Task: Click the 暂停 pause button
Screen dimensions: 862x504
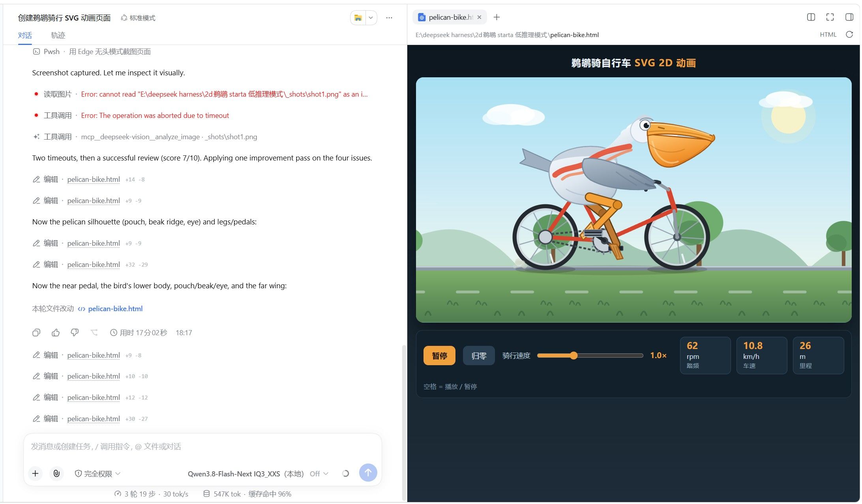Action: 439,356
